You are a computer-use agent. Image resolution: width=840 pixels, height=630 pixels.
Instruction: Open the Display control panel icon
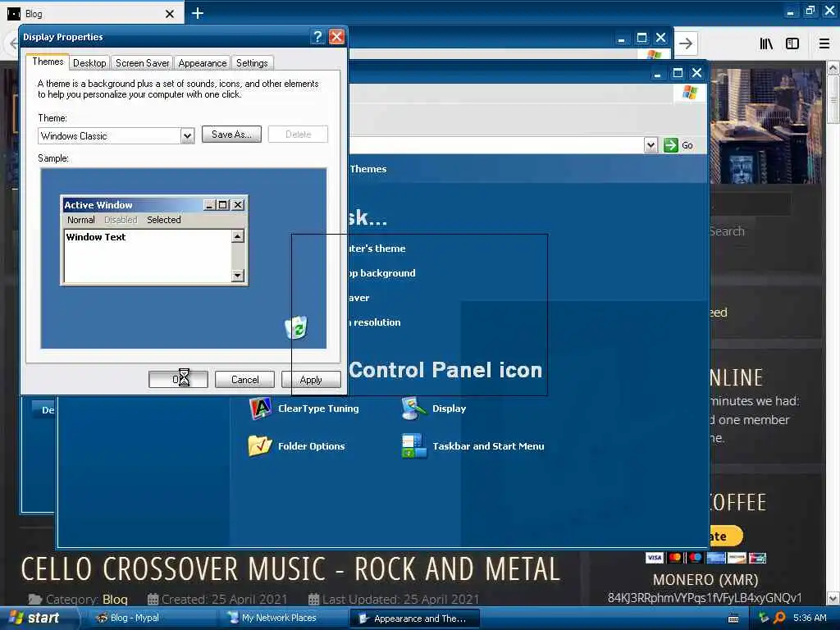click(413, 409)
